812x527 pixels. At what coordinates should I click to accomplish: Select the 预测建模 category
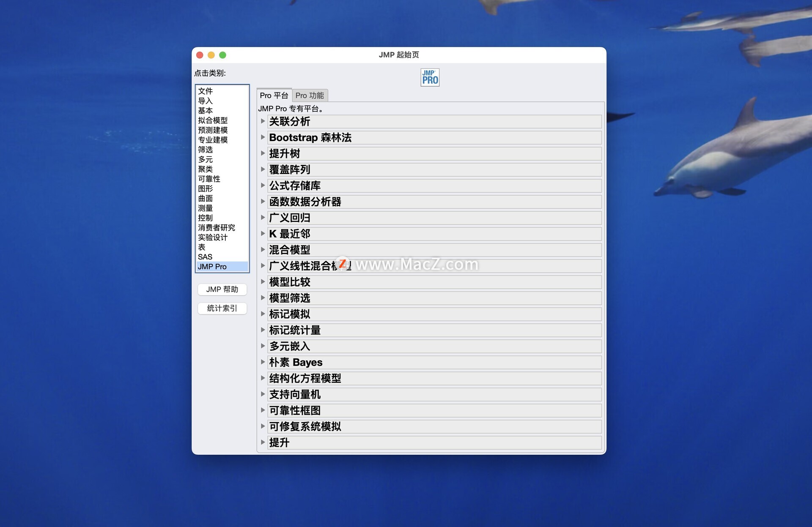coord(222,130)
